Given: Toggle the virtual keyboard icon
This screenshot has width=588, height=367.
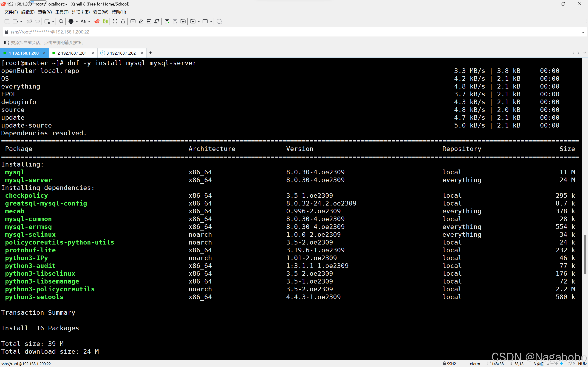Looking at the screenshot, I should pos(133,21).
